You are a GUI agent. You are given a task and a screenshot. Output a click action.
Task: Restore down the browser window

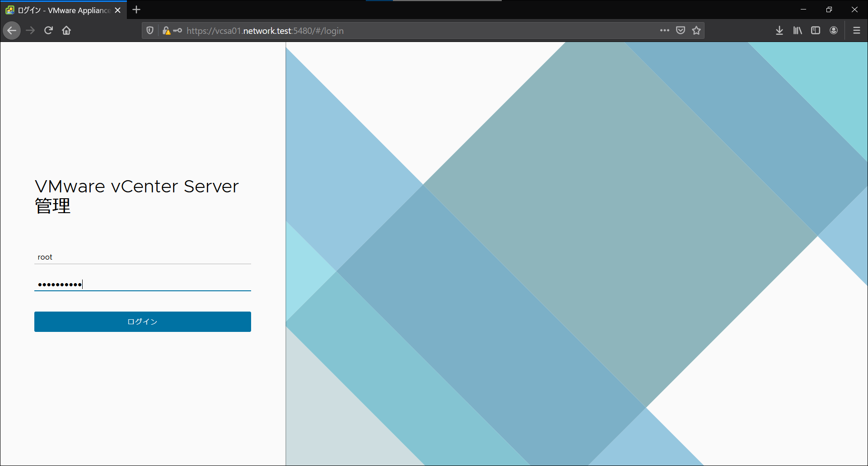tap(829, 9)
